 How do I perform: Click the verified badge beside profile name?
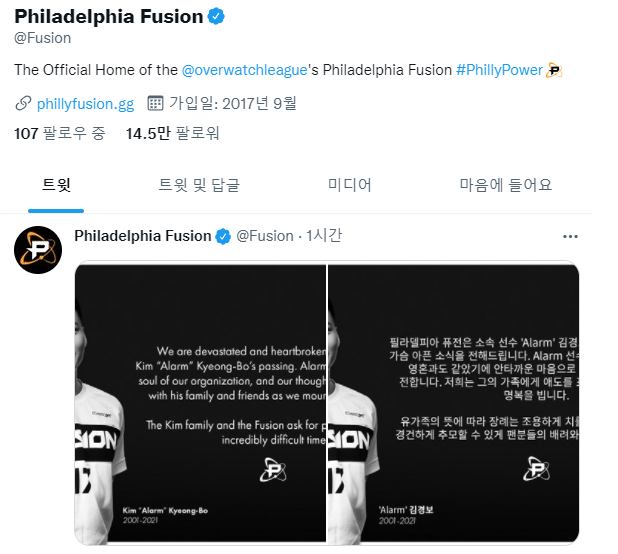[216, 17]
